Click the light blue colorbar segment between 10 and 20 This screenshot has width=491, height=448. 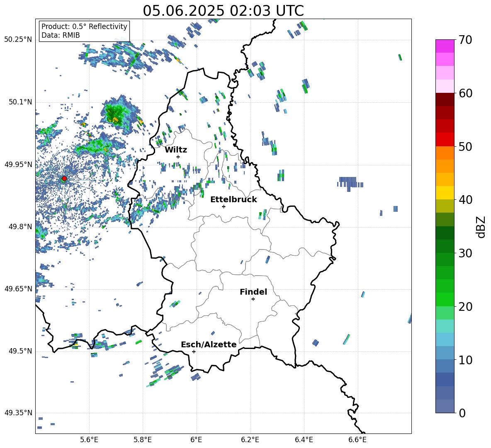[x=445, y=339]
